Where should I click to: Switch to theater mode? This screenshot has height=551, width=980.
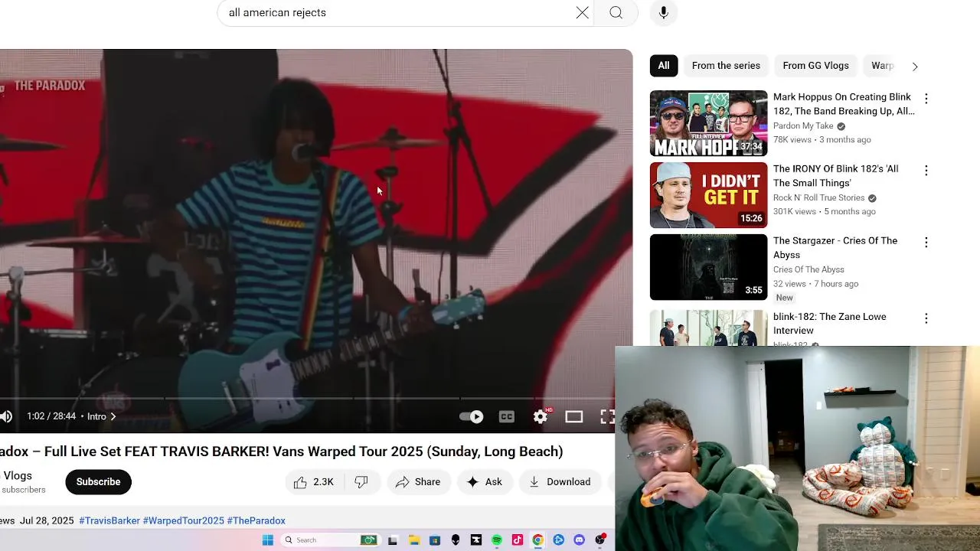pyautogui.click(x=574, y=416)
